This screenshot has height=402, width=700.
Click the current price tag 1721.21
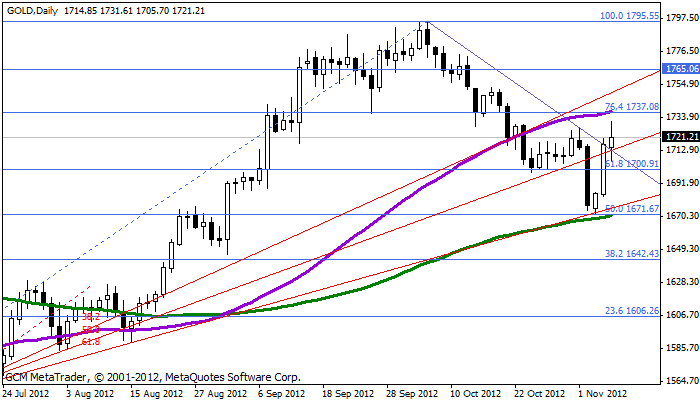(x=680, y=136)
